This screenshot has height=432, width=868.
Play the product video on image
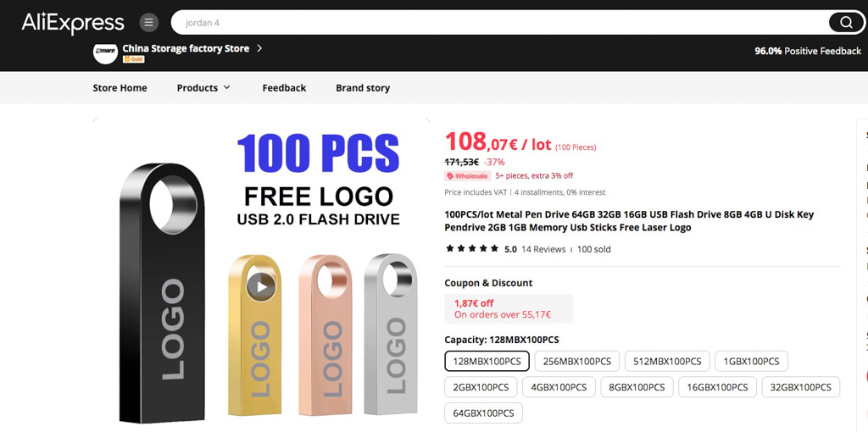[260, 286]
